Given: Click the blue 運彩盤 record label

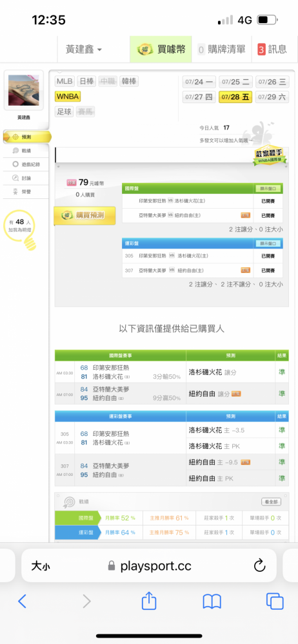Looking at the screenshot, I should coord(78,533).
